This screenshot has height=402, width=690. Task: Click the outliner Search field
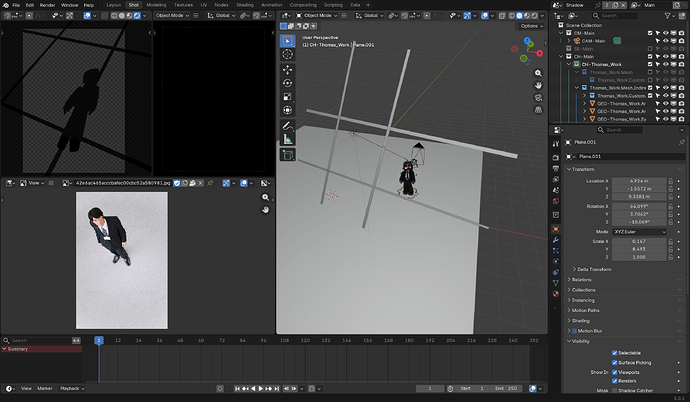click(614, 15)
